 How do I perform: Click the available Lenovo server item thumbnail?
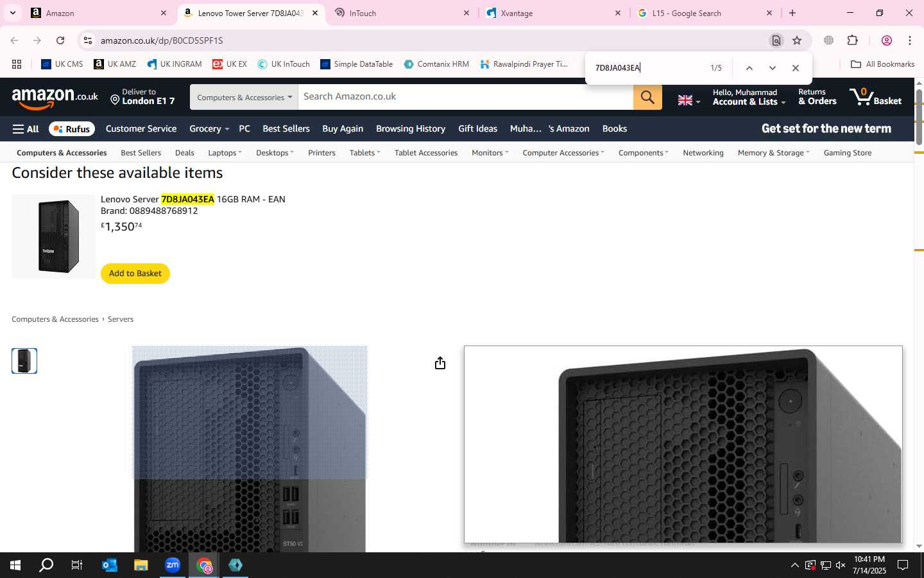click(x=54, y=236)
